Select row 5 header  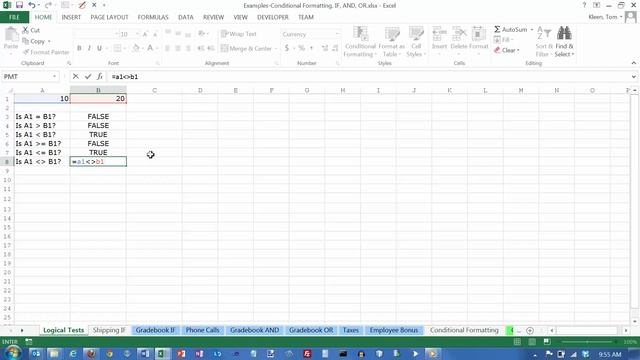point(7,135)
